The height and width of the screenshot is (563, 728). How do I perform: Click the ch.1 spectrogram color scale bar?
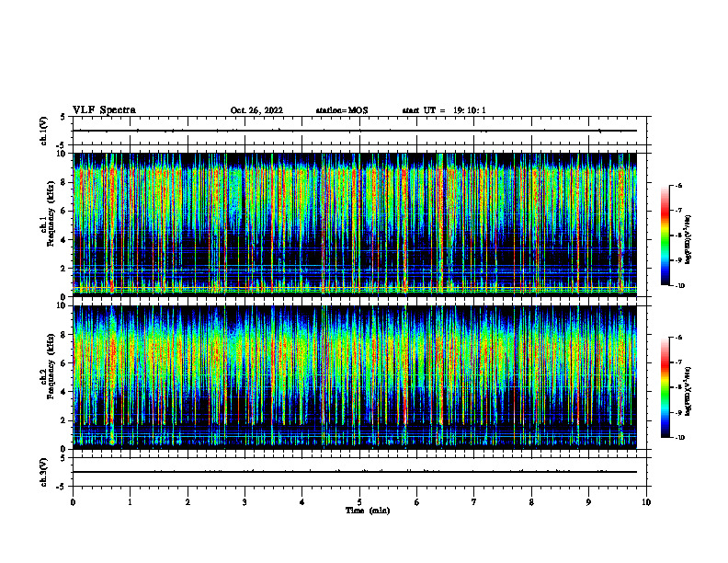[x=665, y=236]
